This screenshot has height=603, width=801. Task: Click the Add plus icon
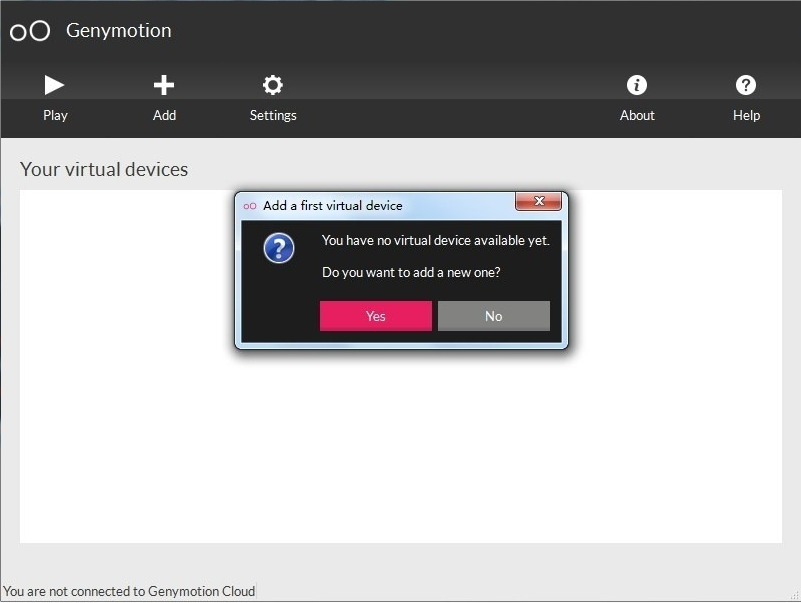(x=164, y=85)
